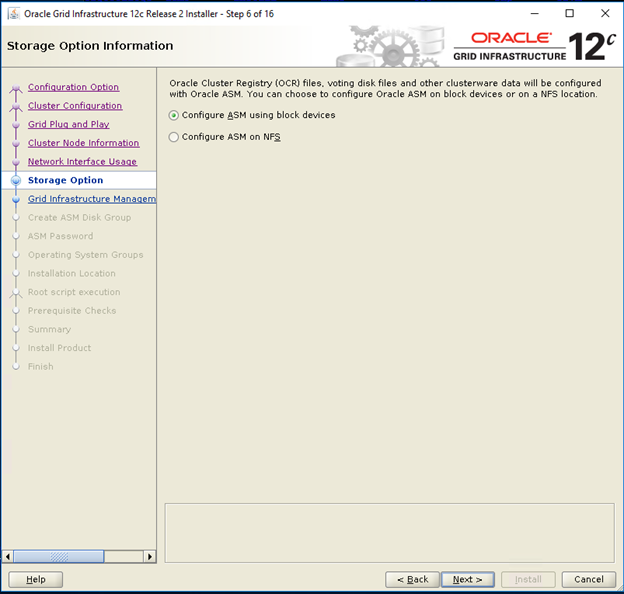Click the Oracle Grid Infrastructure 12c logo

(534, 47)
